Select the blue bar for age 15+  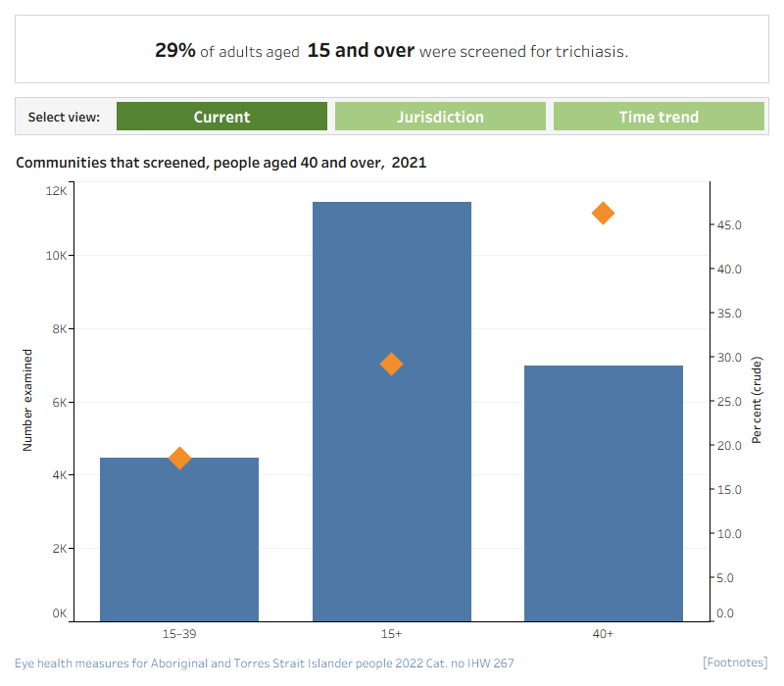click(391, 412)
